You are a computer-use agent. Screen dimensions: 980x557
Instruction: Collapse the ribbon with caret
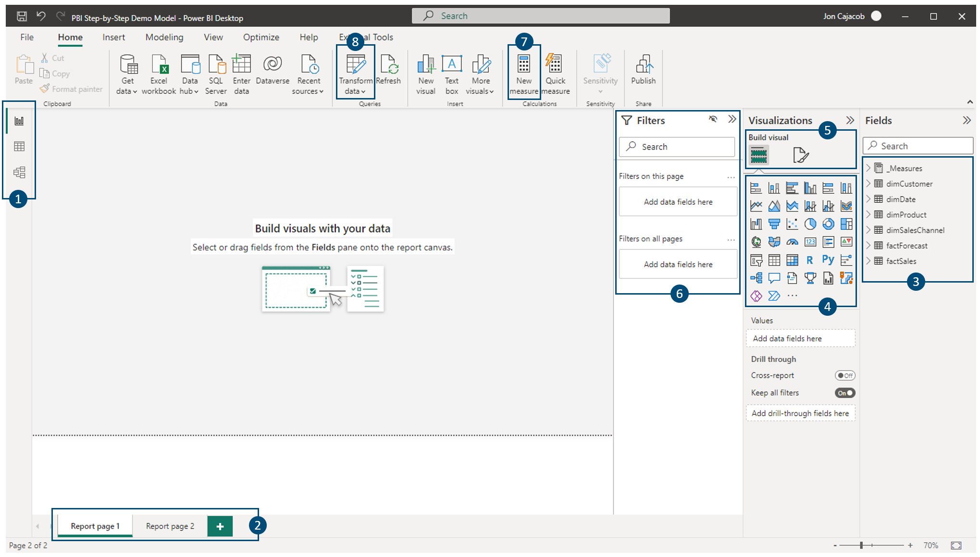click(970, 102)
